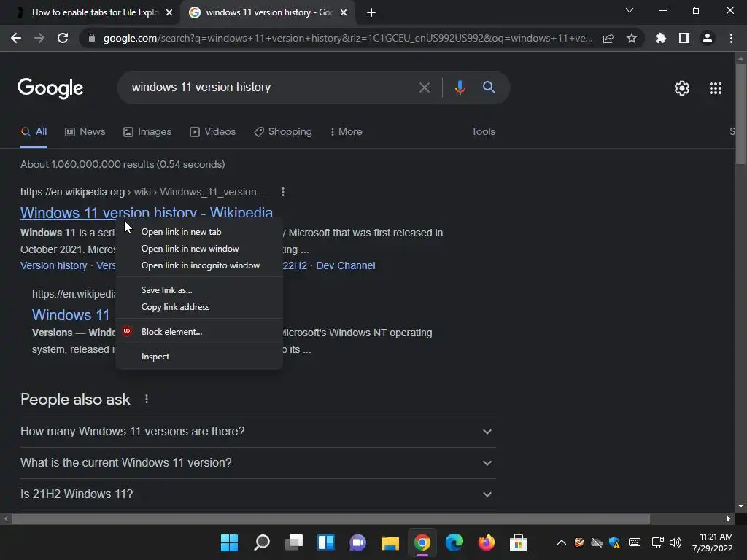Expand 'What is the current Windows 11 version?'

coord(258,463)
